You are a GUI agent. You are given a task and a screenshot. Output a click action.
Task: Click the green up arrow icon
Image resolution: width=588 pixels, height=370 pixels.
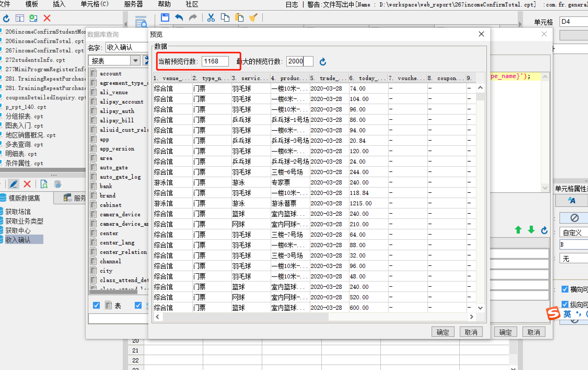(x=518, y=230)
